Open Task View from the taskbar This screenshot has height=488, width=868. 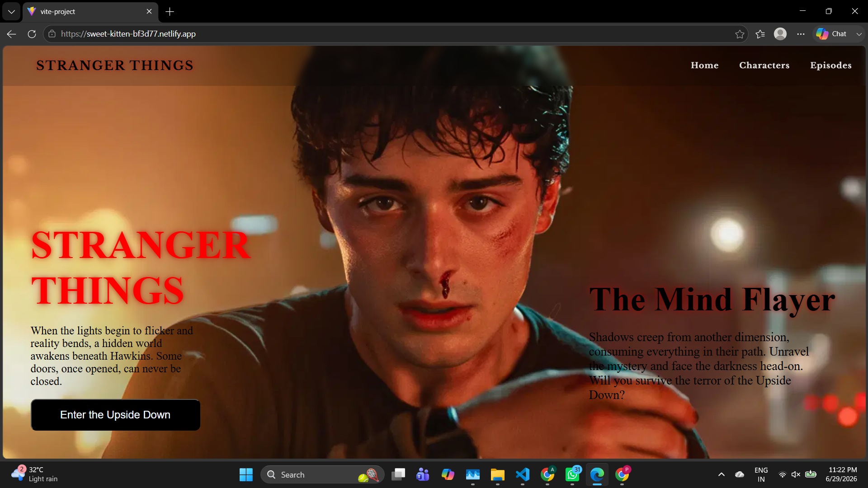398,475
